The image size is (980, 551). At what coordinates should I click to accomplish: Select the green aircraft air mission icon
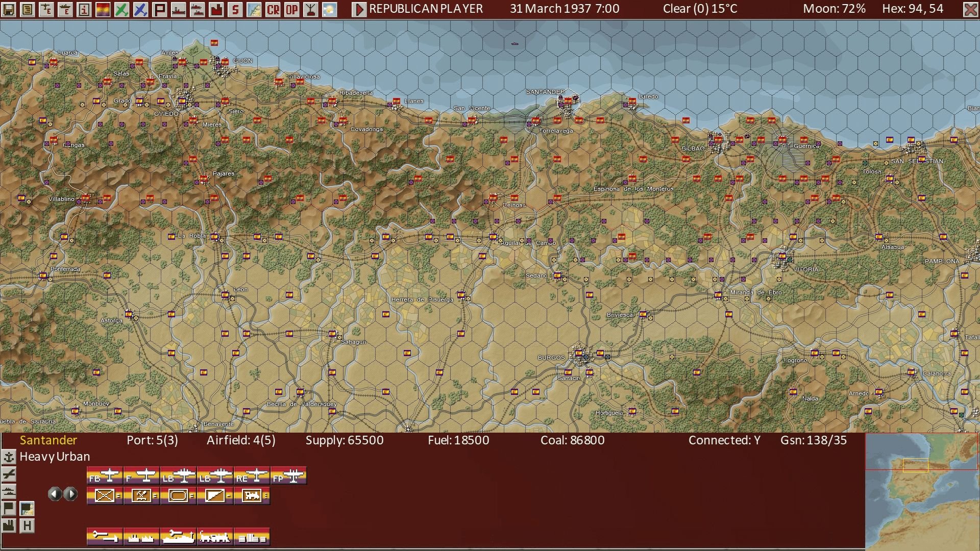click(x=122, y=9)
